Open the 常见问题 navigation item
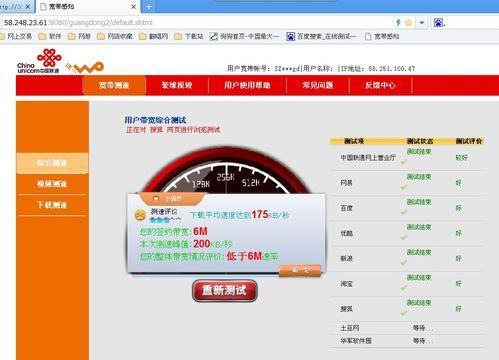The height and width of the screenshot is (360, 499). (x=318, y=85)
